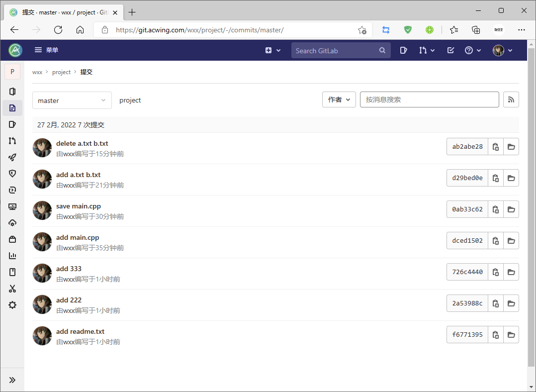Click commit hash 726c4440
Image resolution: width=536 pixels, height=392 pixels.
[467, 272]
